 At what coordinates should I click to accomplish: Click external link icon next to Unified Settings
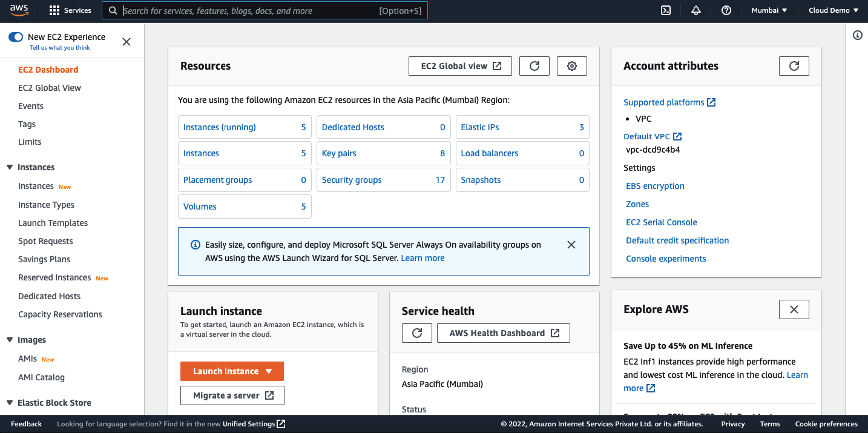pyautogui.click(x=281, y=424)
